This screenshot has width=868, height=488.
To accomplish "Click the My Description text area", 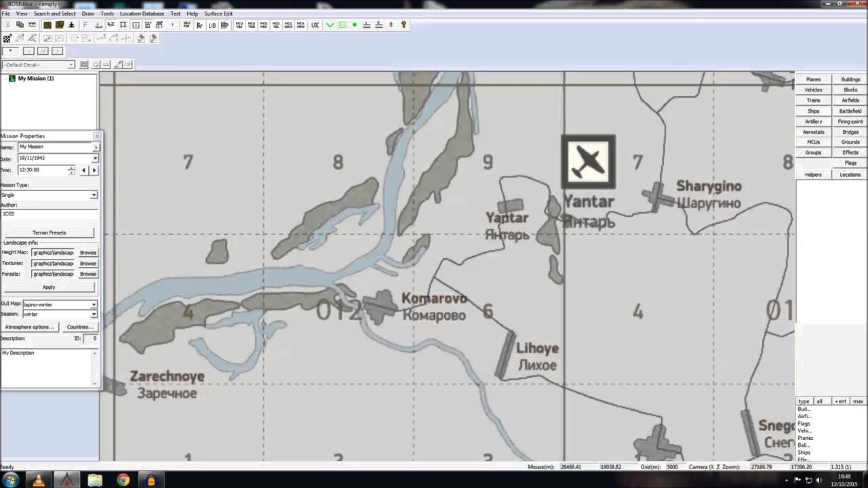I will coord(45,367).
